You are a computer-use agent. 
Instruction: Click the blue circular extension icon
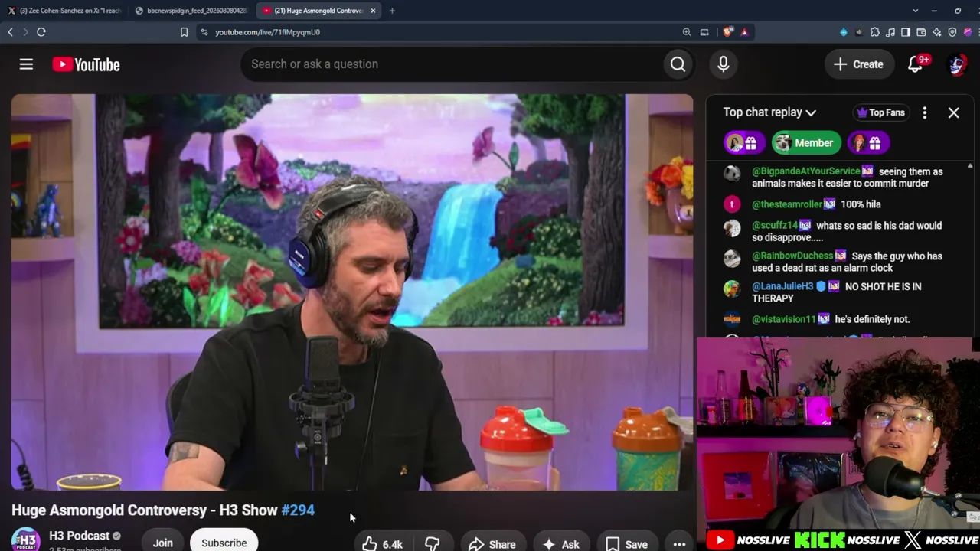[844, 32]
